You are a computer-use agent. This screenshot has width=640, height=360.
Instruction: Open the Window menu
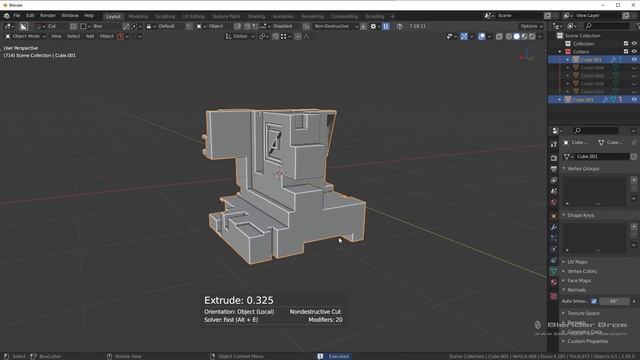(70, 16)
